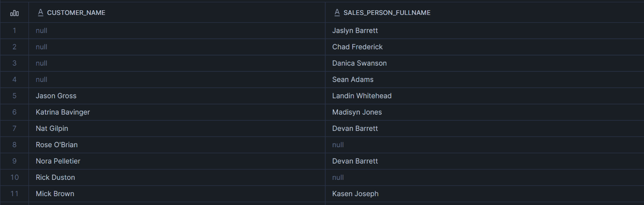Click the text type icon beside SALES_PERSON_FULLNAME
This screenshot has height=205, width=644.
tap(337, 13)
